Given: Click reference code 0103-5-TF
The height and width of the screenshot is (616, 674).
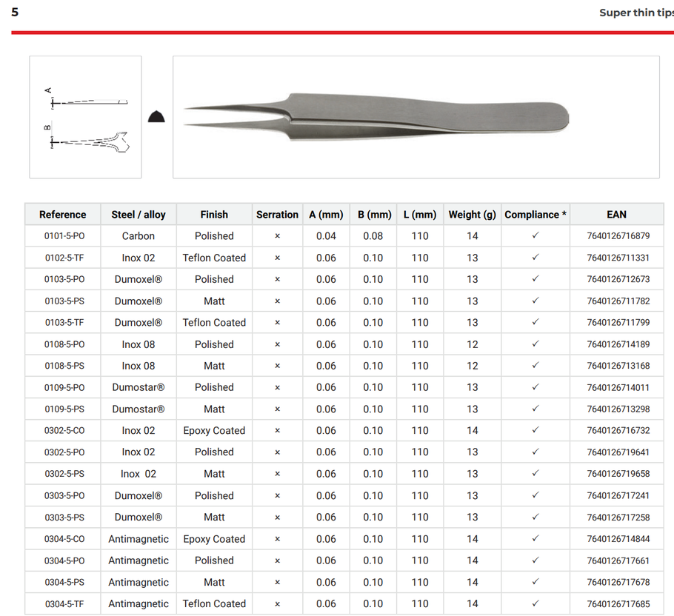Looking at the screenshot, I should tap(64, 323).
